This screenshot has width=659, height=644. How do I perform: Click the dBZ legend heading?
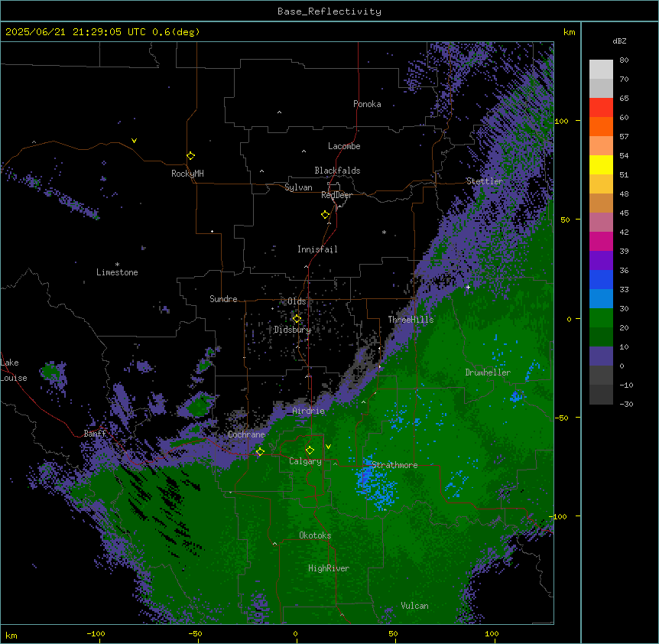coord(619,41)
